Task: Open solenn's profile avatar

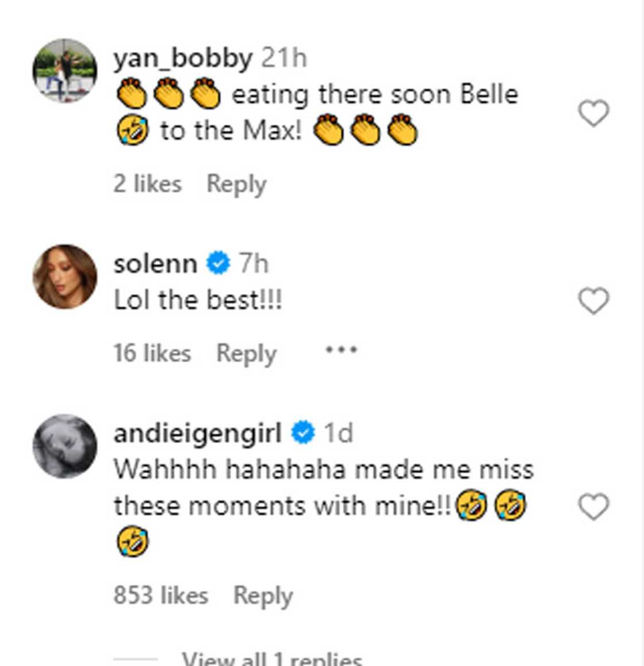Action: [64, 277]
